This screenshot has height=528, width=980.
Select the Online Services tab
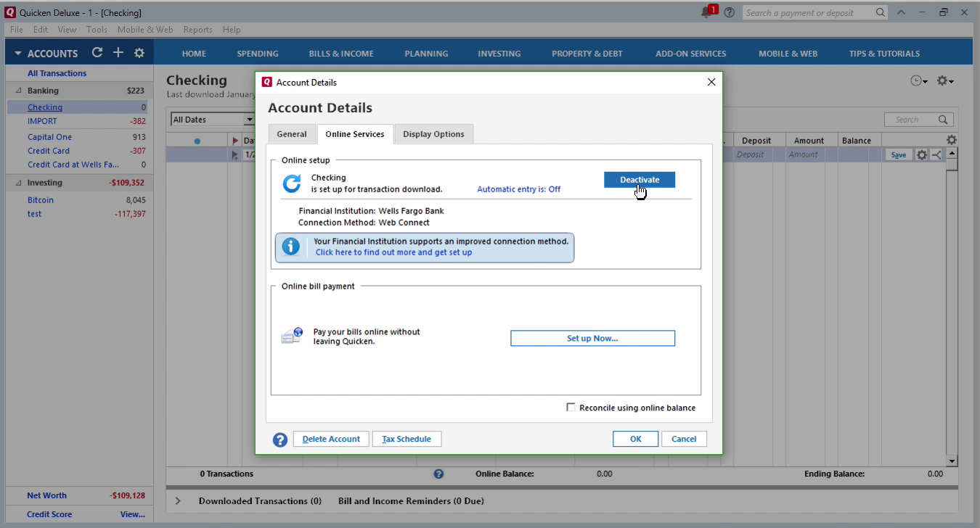[355, 134]
